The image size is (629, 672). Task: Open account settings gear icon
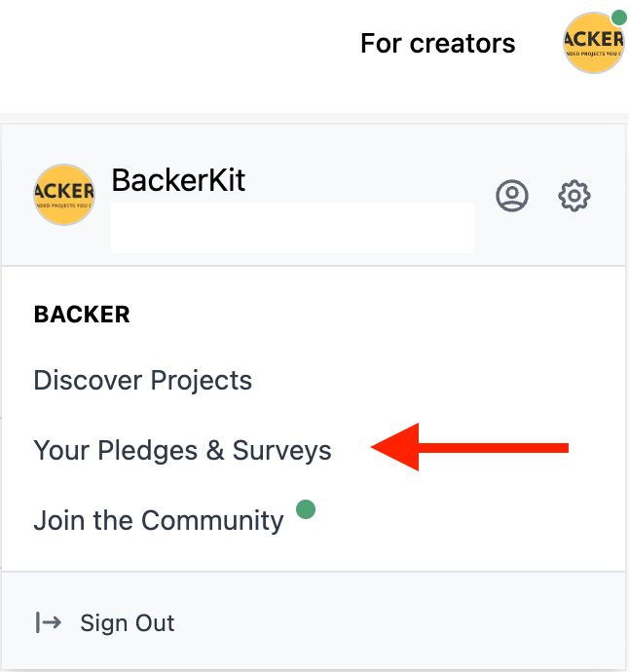click(x=574, y=196)
